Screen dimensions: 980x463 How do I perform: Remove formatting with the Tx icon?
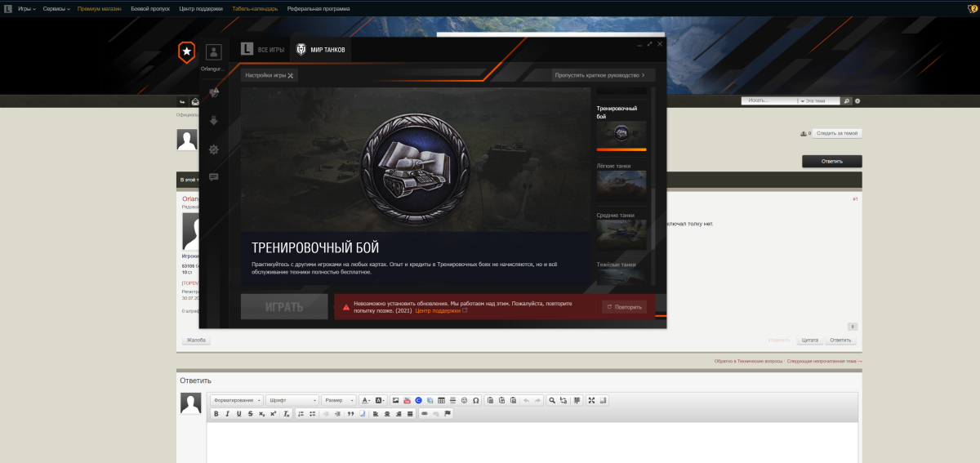point(286,414)
